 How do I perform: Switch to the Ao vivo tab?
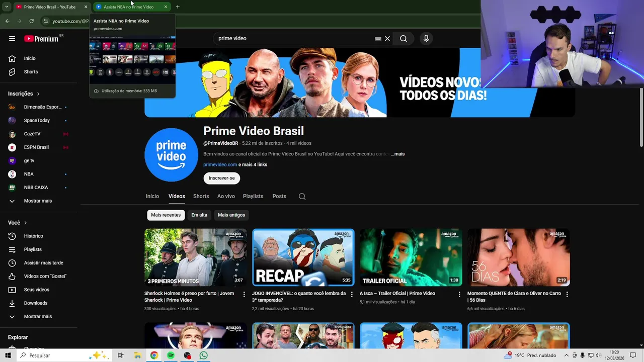[226, 196]
